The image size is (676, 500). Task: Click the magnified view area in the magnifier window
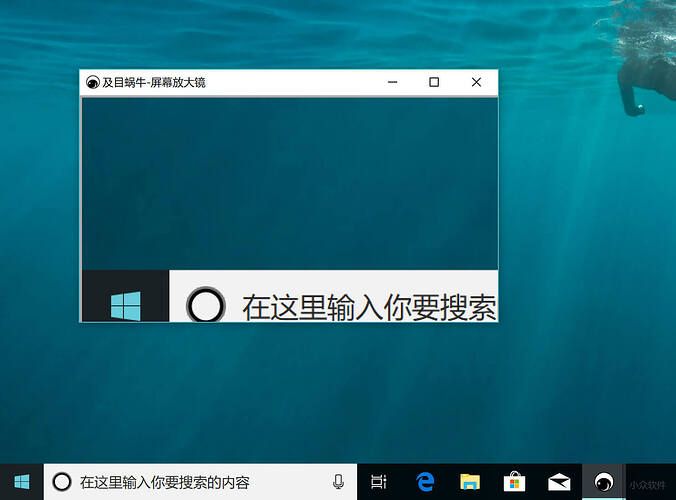(x=290, y=209)
